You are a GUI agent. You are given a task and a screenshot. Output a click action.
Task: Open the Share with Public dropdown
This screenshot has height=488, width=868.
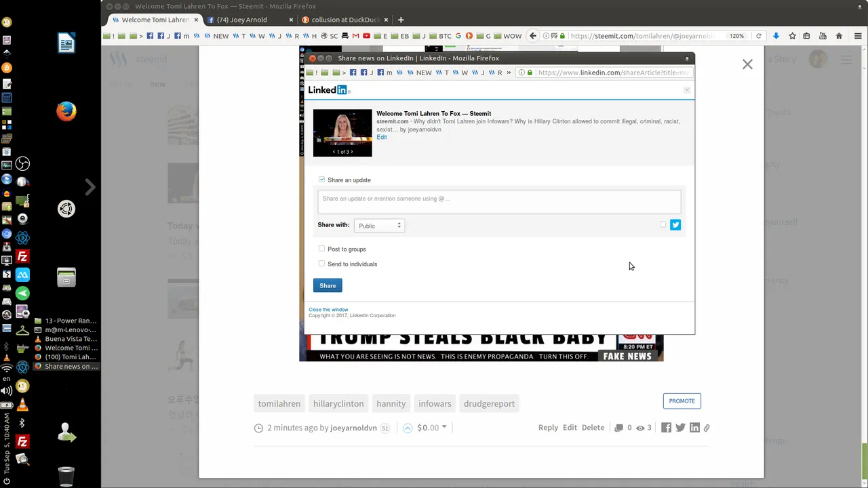[379, 226]
